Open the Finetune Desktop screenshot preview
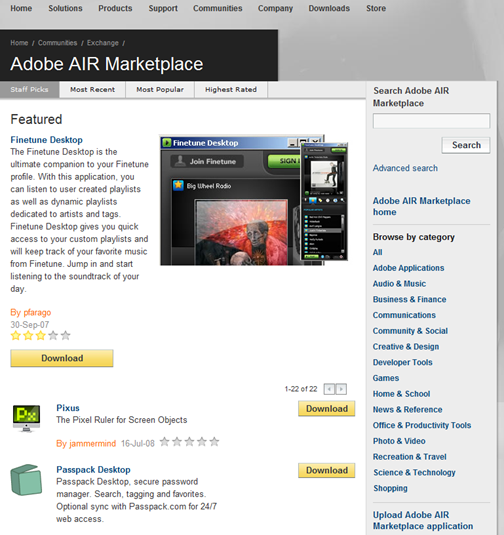Image resolution: width=504 pixels, height=535 pixels. [x=254, y=200]
